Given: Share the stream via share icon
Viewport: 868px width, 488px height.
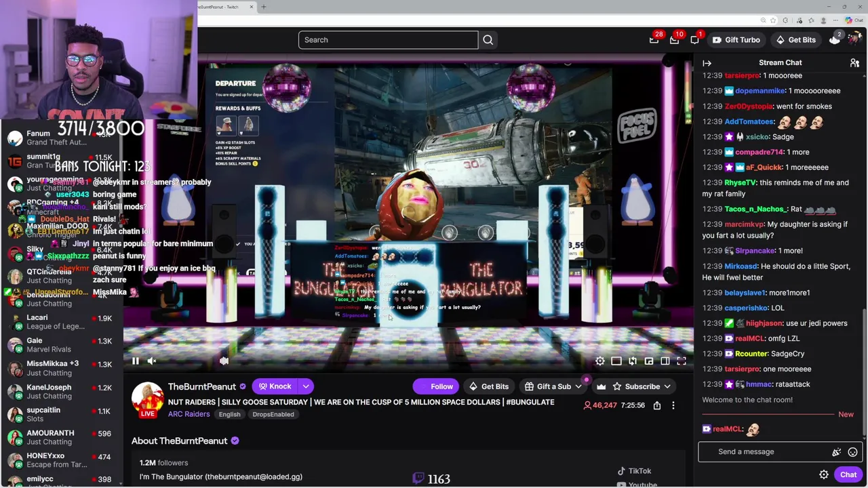Looking at the screenshot, I should (x=657, y=405).
